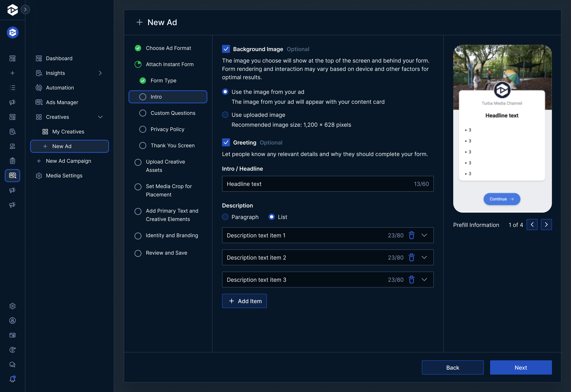Open the chat bubbles icon near sidebar bottom
The width and height of the screenshot is (571, 392).
tap(12, 364)
